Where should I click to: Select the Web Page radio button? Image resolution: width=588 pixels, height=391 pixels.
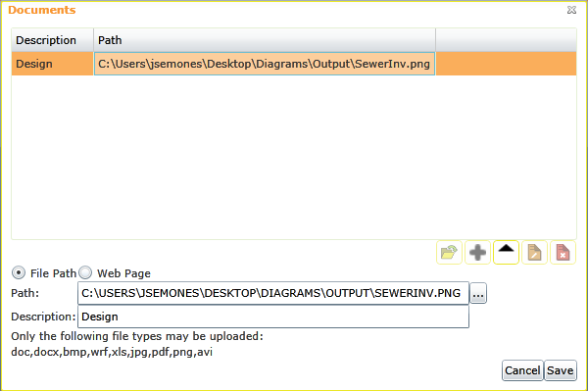pyautogui.click(x=85, y=272)
